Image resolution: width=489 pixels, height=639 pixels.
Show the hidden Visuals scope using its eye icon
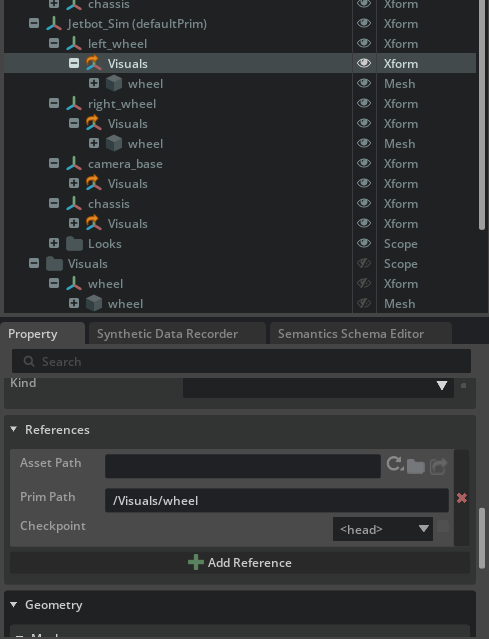(x=364, y=263)
